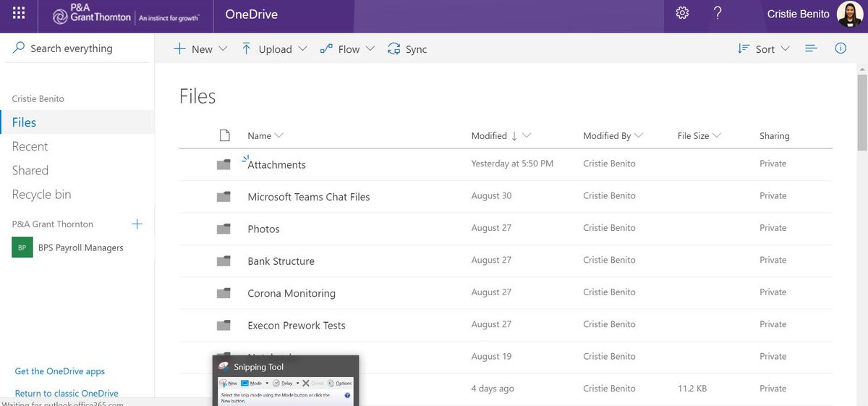Click Private sharing for Attachments
This screenshot has height=406, width=868.
point(773,164)
